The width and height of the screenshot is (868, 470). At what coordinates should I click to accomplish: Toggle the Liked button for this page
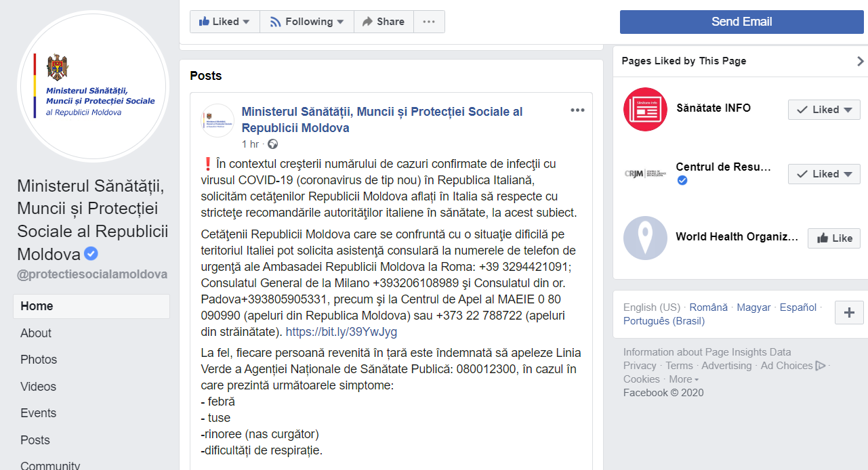pos(224,22)
